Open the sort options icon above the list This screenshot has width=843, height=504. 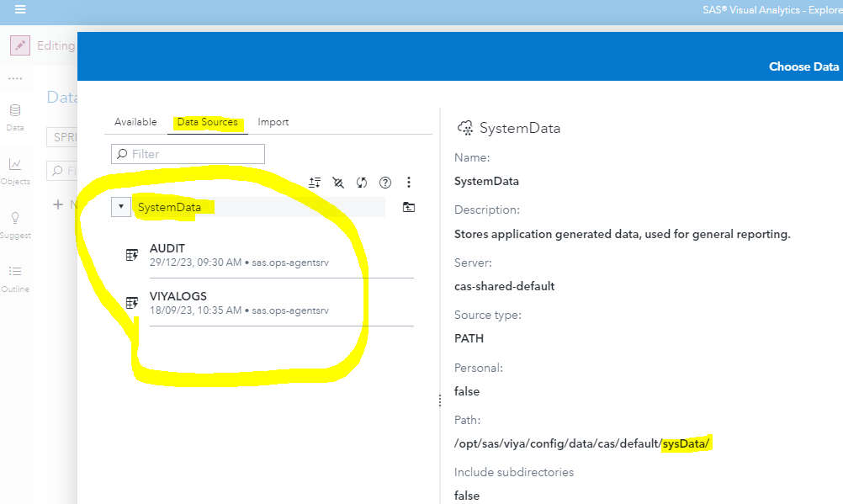315,182
